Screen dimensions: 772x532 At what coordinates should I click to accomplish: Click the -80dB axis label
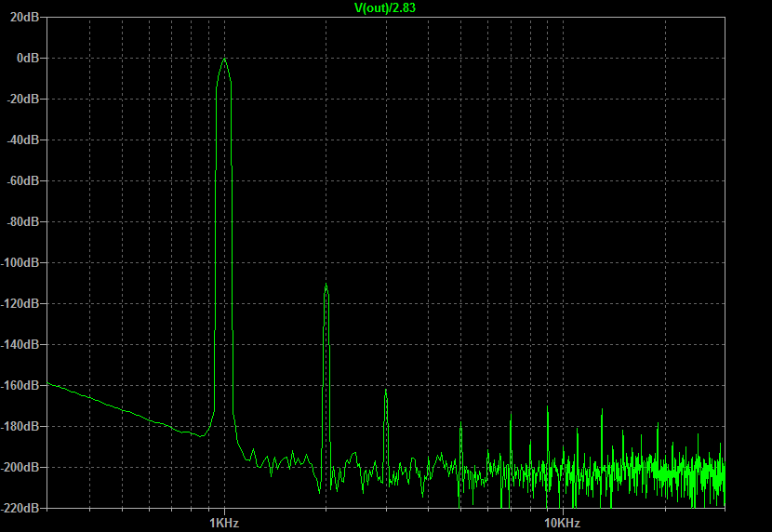22,221
